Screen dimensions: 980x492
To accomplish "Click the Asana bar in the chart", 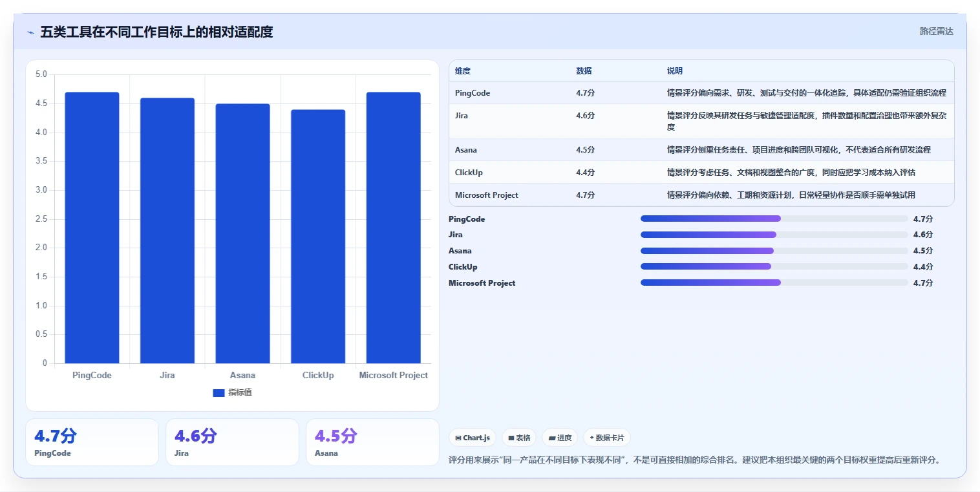I will point(242,233).
